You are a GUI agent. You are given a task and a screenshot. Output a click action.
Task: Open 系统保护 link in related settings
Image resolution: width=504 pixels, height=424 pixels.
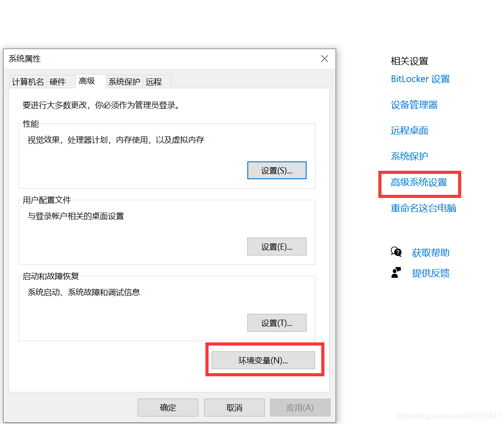(409, 156)
